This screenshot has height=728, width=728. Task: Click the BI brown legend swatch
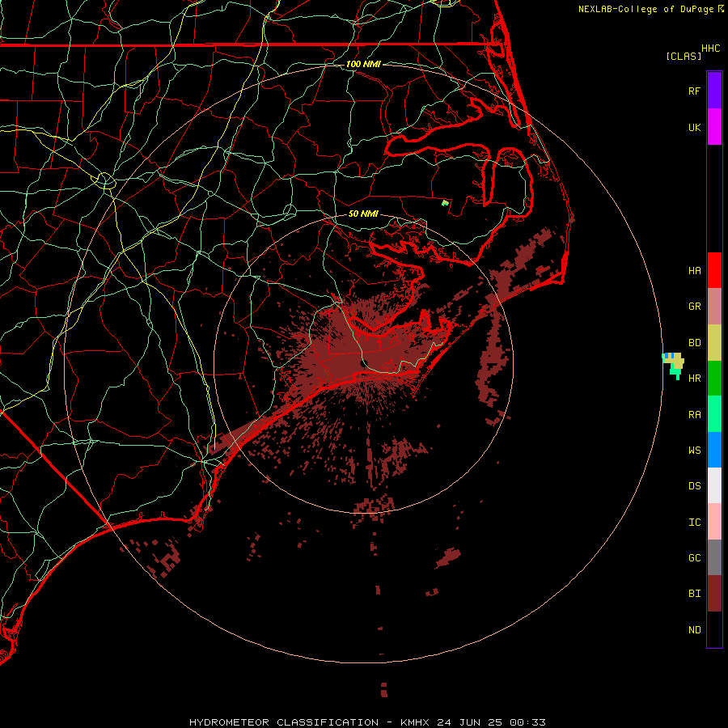click(x=714, y=594)
